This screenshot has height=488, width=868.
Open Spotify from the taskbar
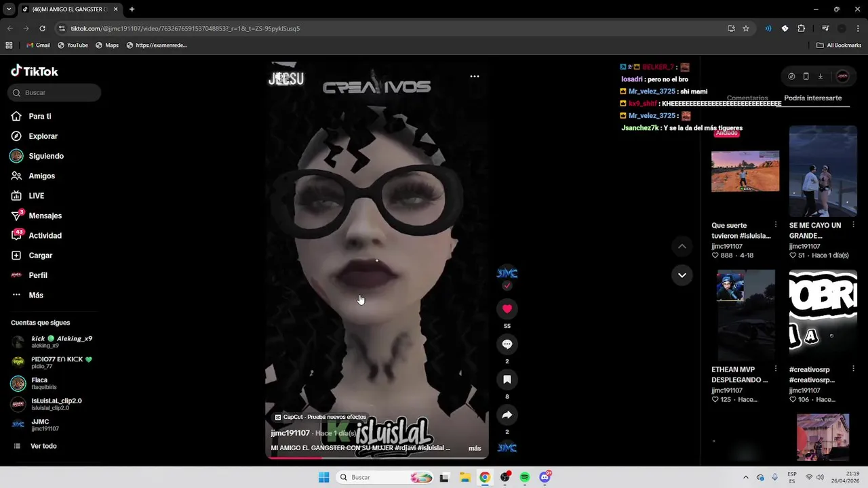pyautogui.click(x=525, y=477)
